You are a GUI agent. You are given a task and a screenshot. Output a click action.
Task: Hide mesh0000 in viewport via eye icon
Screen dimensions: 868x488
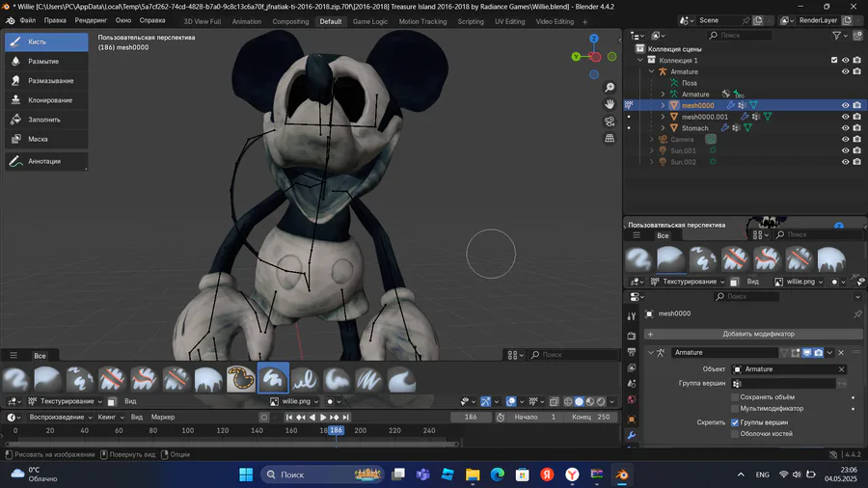tap(845, 105)
